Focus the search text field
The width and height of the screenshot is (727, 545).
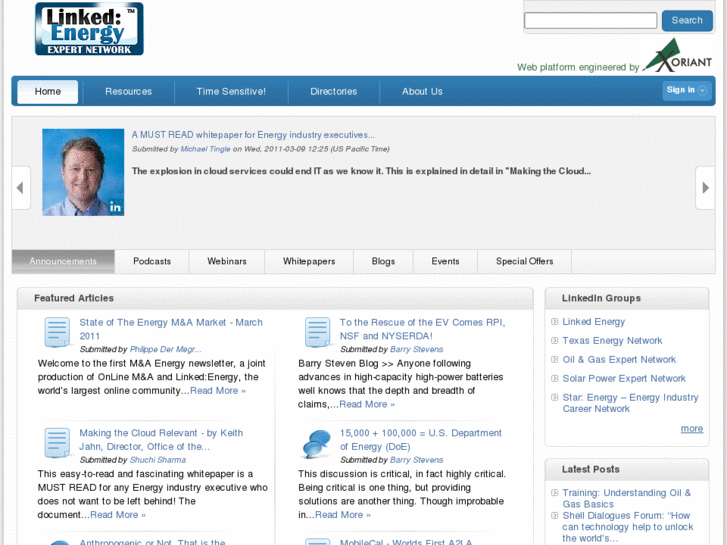pos(590,20)
